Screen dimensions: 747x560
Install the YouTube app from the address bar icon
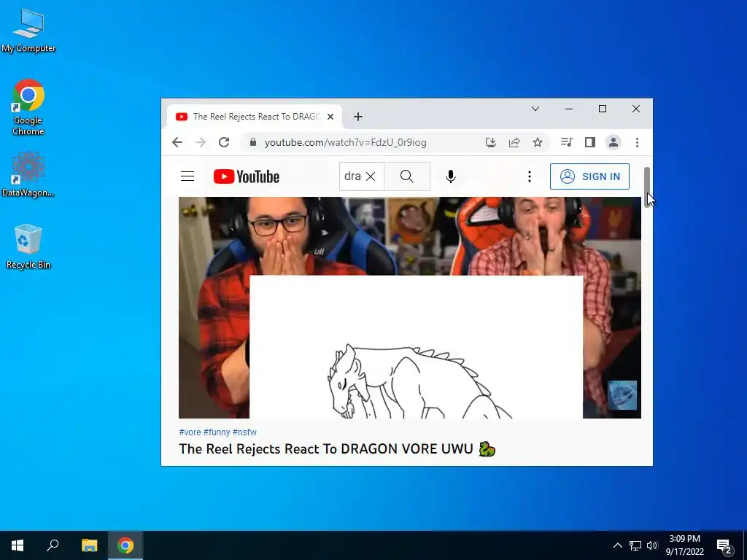pyautogui.click(x=491, y=142)
